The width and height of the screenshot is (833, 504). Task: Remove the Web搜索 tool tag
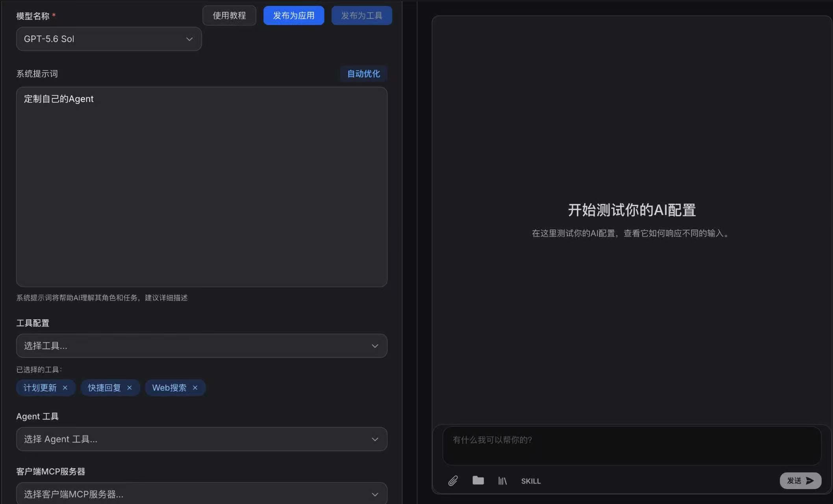pos(195,388)
